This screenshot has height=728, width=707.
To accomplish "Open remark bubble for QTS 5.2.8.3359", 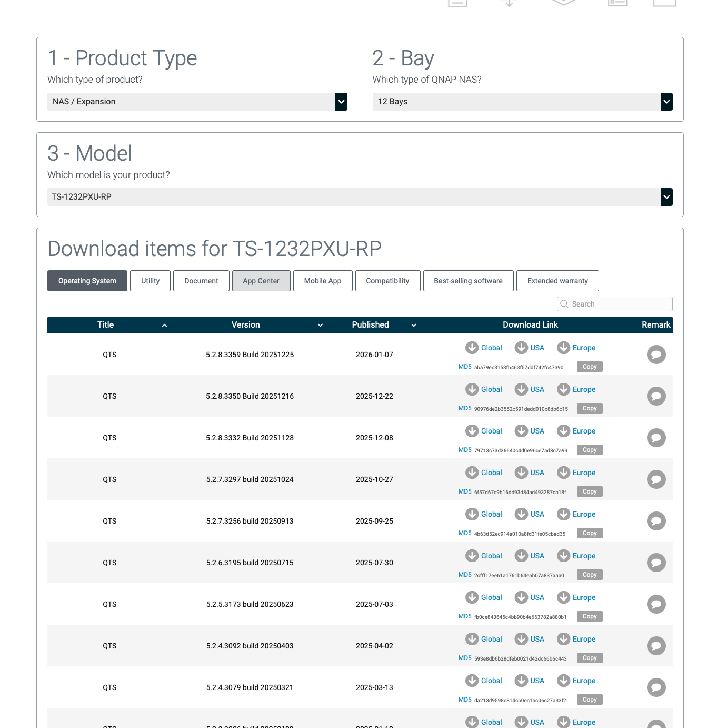I will pos(656,355).
